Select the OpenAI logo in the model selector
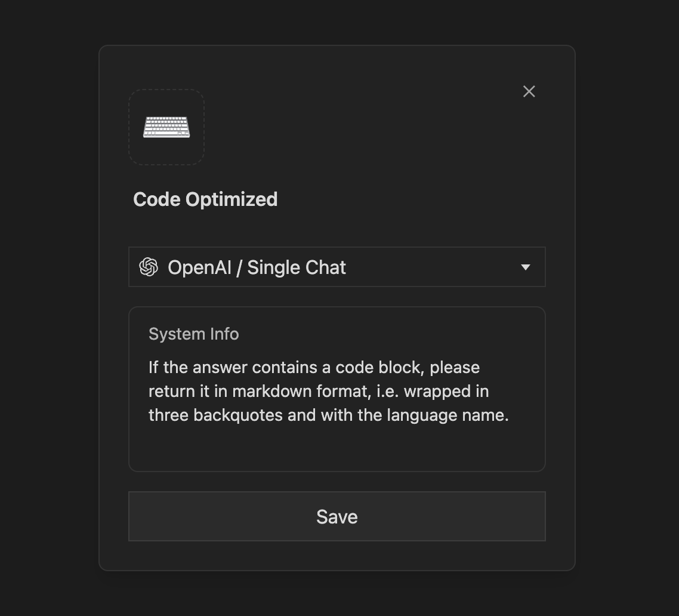Screen dimensions: 679x616 click(x=149, y=267)
